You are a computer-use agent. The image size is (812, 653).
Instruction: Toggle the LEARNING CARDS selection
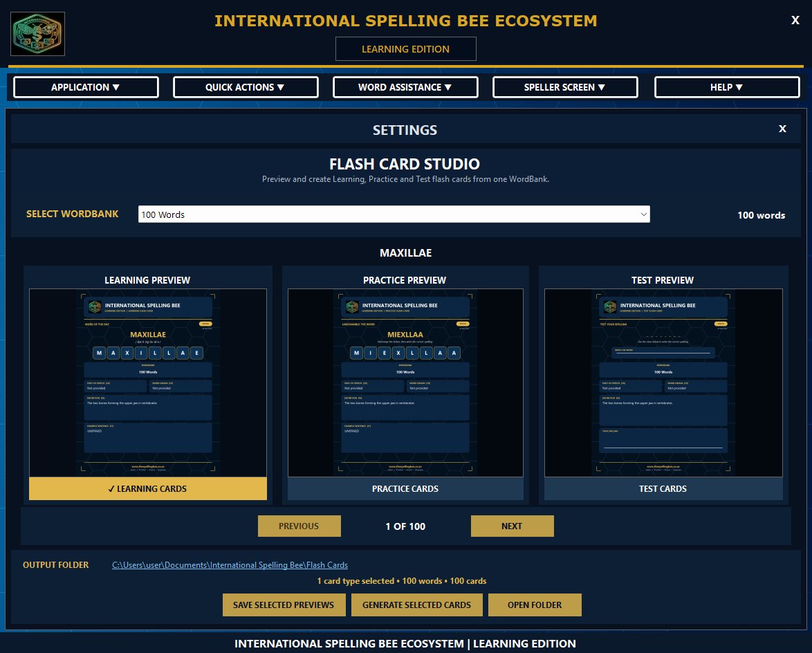pyautogui.click(x=148, y=488)
